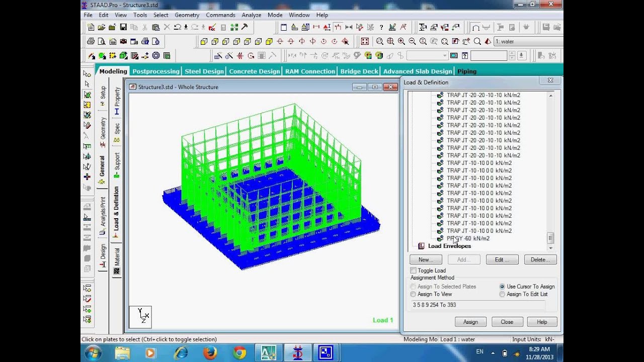Click the New Structure file icon
The height and width of the screenshot is (362, 644).
click(91, 27)
